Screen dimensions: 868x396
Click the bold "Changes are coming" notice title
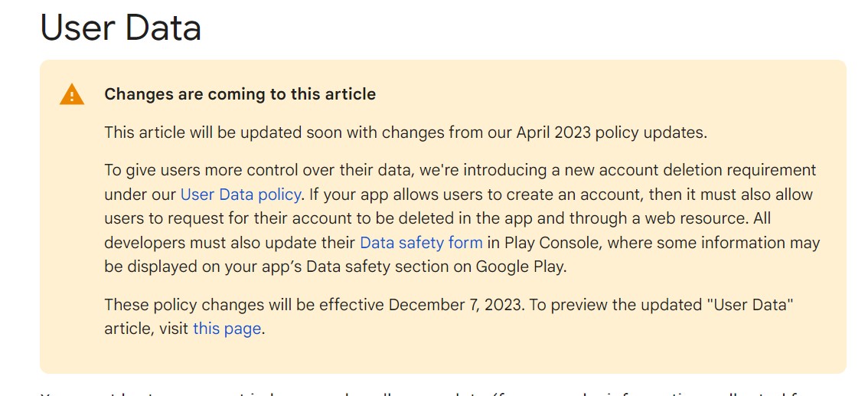[240, 94]
